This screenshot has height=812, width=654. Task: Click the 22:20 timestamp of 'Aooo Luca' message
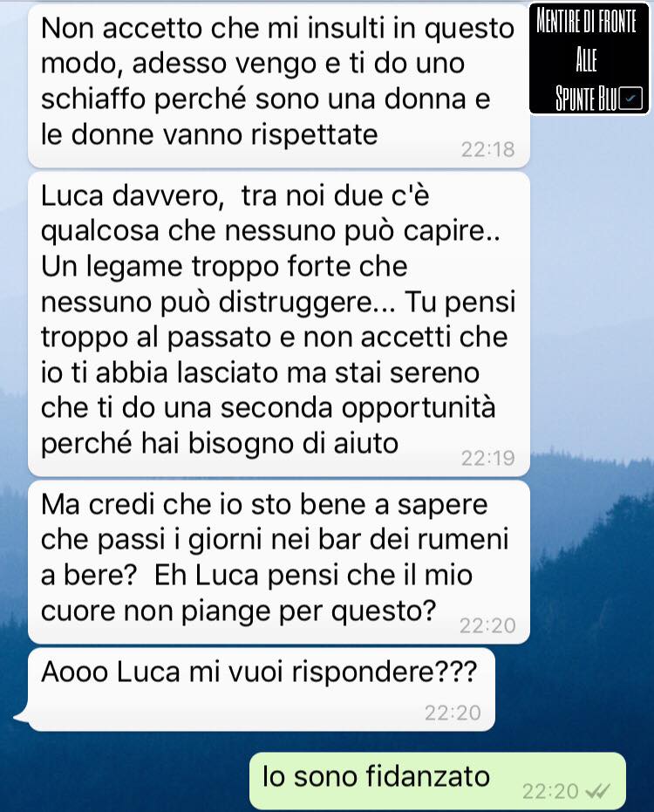[453, 713]
